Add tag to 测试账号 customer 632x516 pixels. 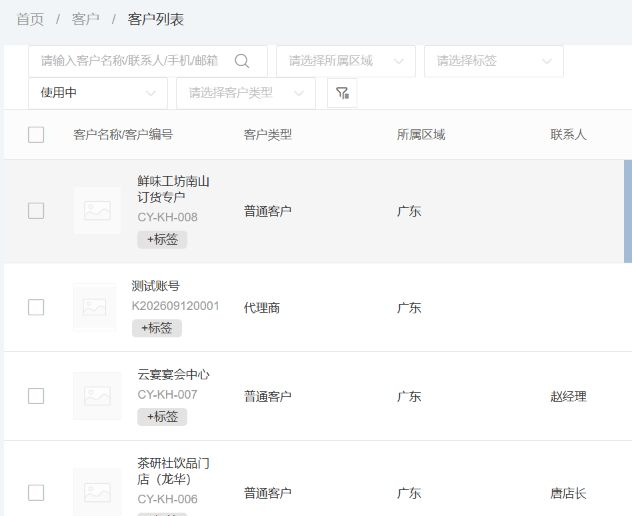pos(157,328)
